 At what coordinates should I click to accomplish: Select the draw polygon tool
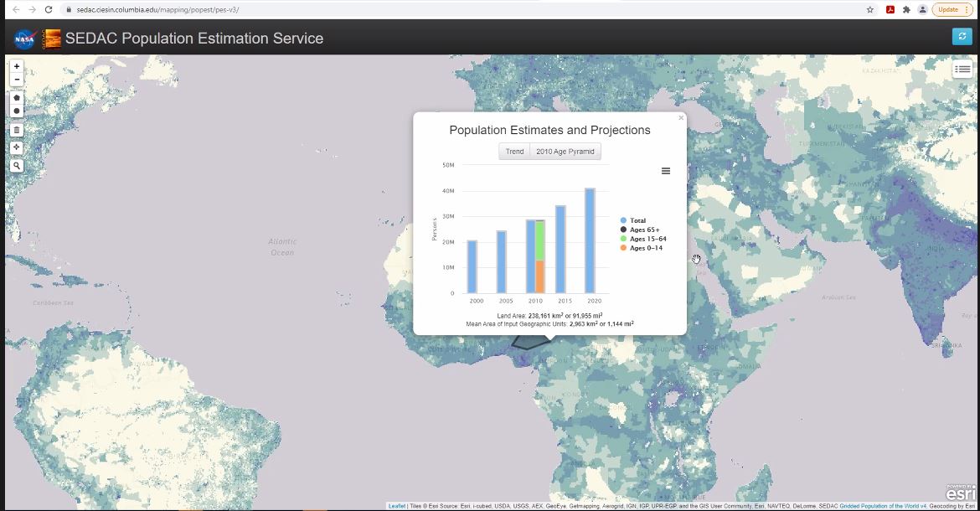(x=17, y=98)
